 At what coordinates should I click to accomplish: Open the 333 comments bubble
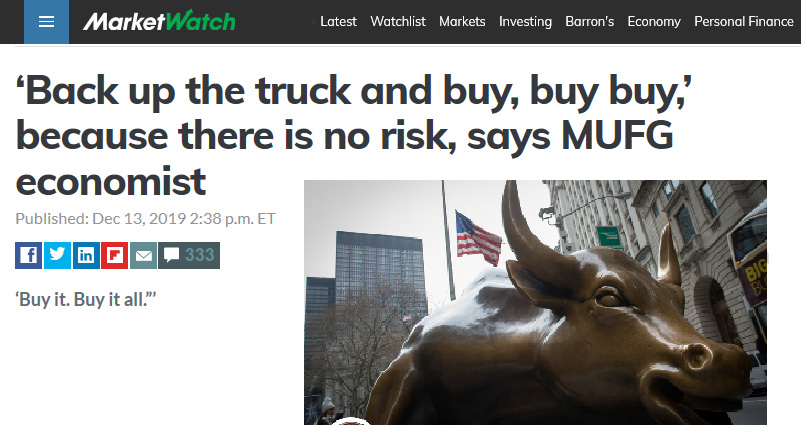point(189,255)
